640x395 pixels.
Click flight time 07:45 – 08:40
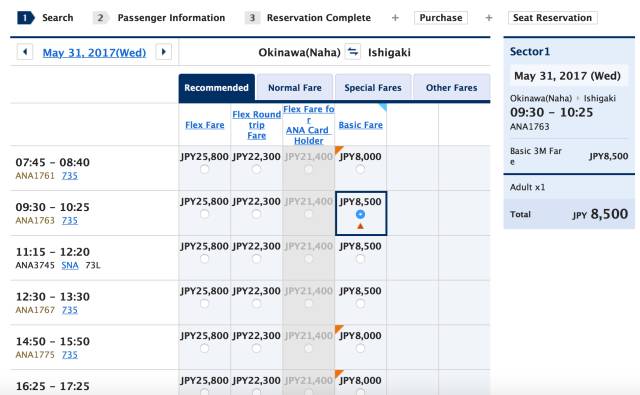[x=53, y=162]
